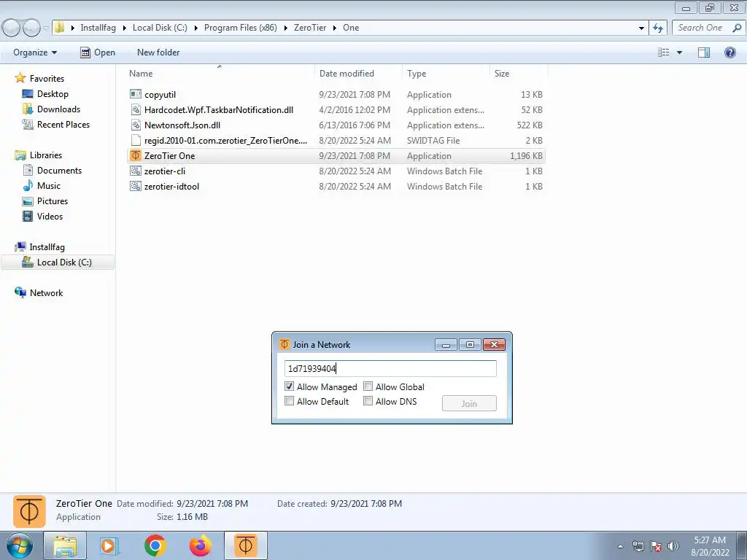Screen dimensions: 747x560
Task: Click the zerotier-idtool batch file icon
Action: pos(136,186)
